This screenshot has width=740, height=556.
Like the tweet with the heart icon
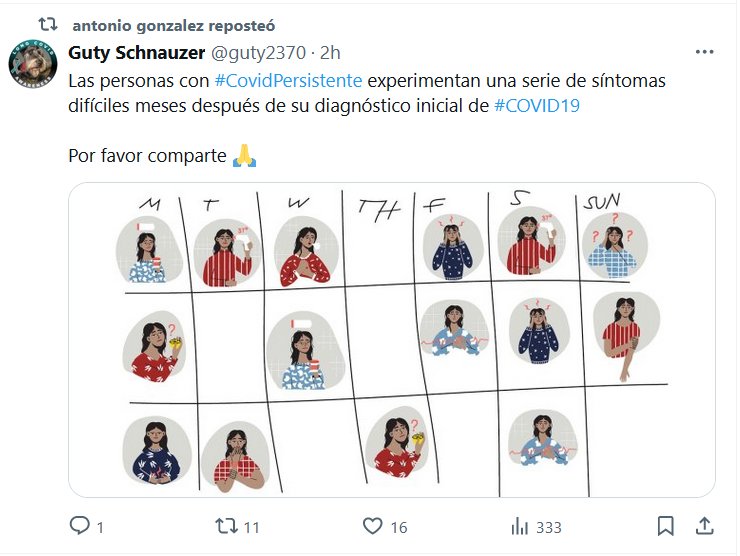[373, 526]
